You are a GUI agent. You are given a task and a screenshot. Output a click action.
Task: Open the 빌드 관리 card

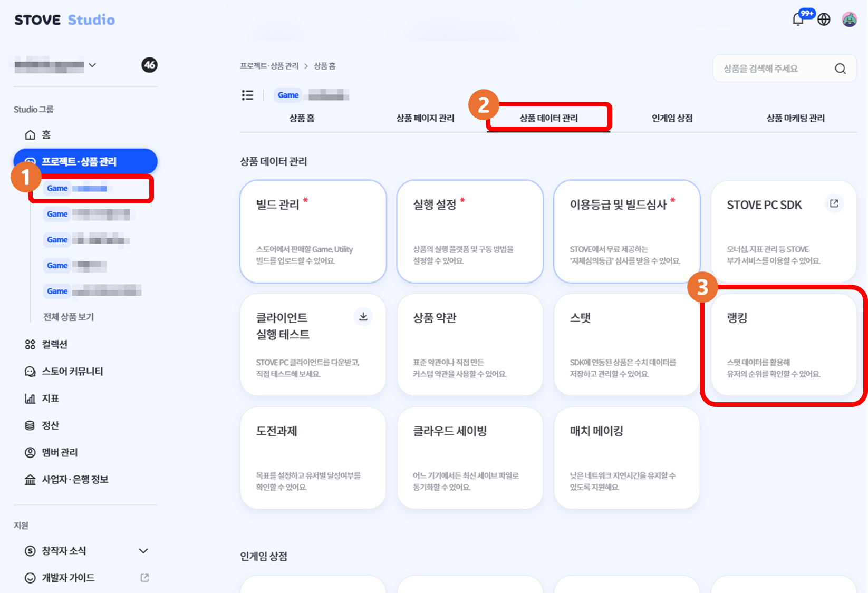313,231
